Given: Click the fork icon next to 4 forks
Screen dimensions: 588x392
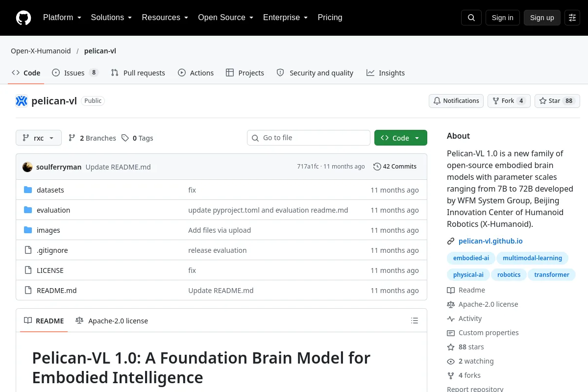Looking at the screenshot, I should (x=451, y=375).
